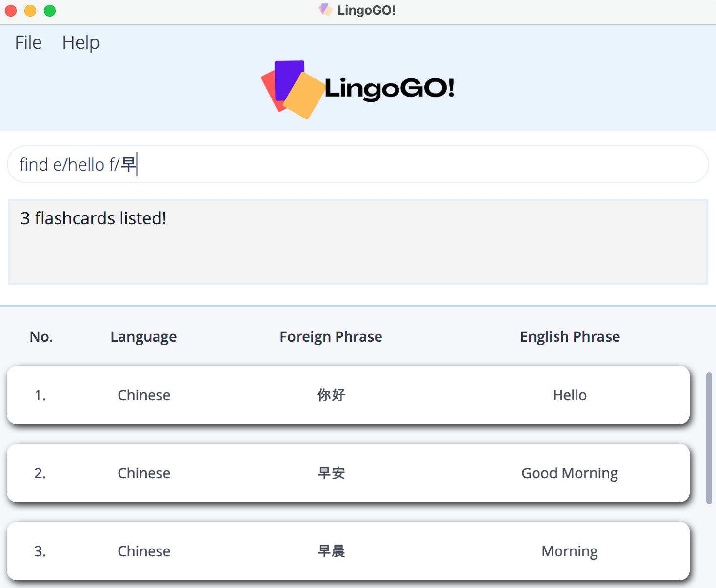Click the 'Language' column header

[x=143, y=337]
